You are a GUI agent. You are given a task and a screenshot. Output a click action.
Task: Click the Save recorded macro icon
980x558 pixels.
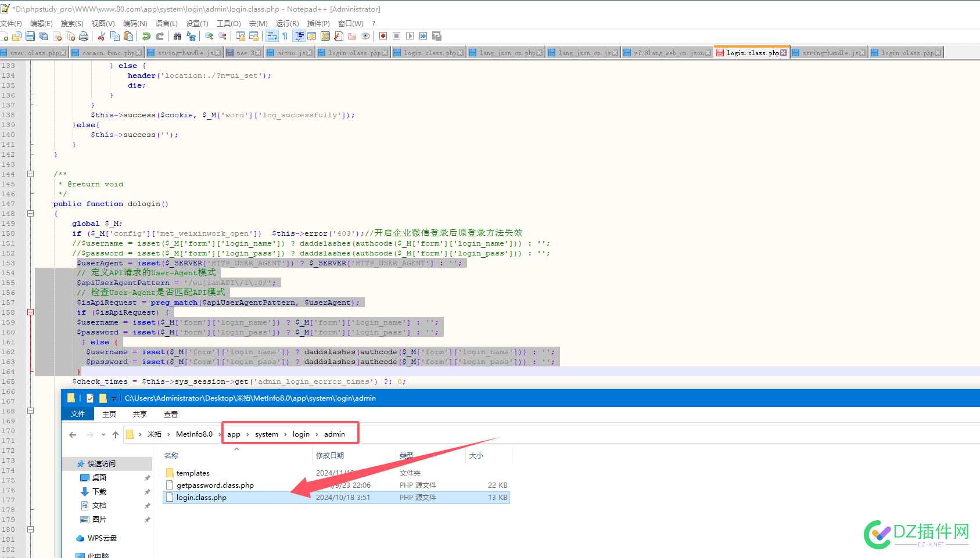[x=437, y=36]
